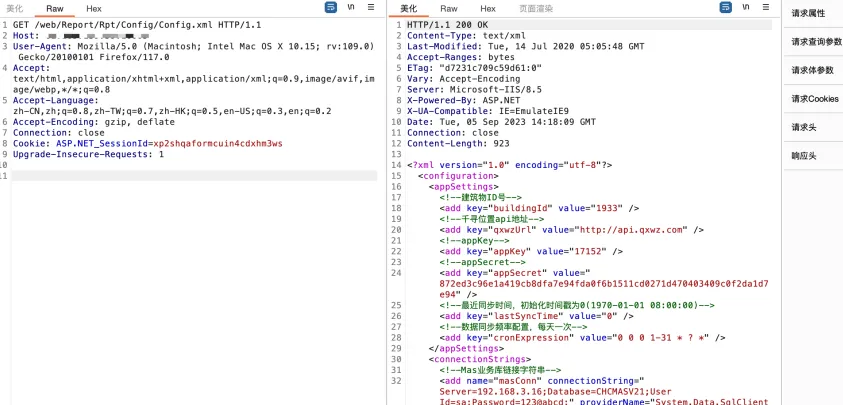Select the response 美化 tab
The height and width of the screenshot is (405, 843).
click(409, 9)
